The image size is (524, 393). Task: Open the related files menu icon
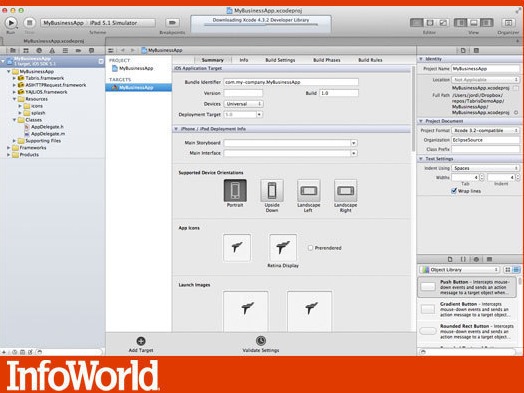click(x=111, y=50)
